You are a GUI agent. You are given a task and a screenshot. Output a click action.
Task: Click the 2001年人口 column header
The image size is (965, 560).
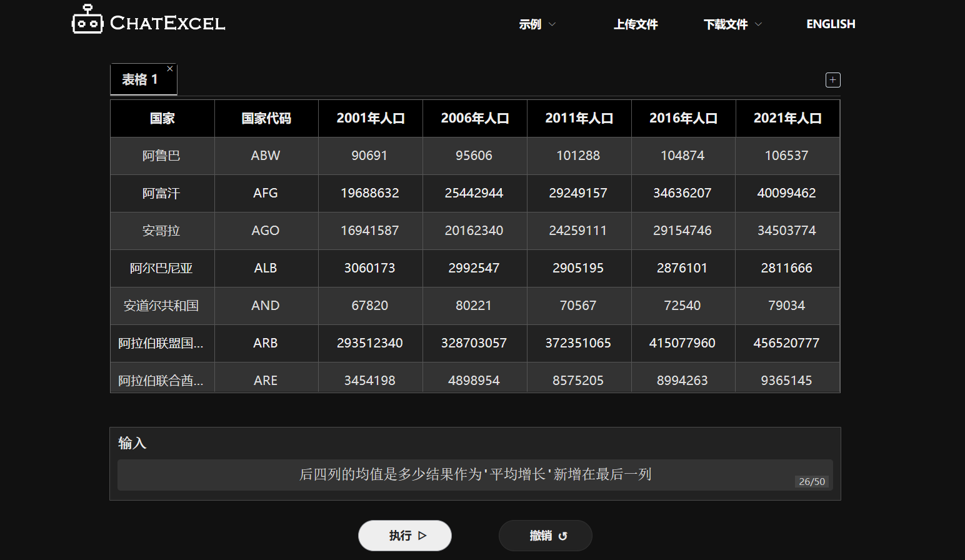tap(371, 118)
